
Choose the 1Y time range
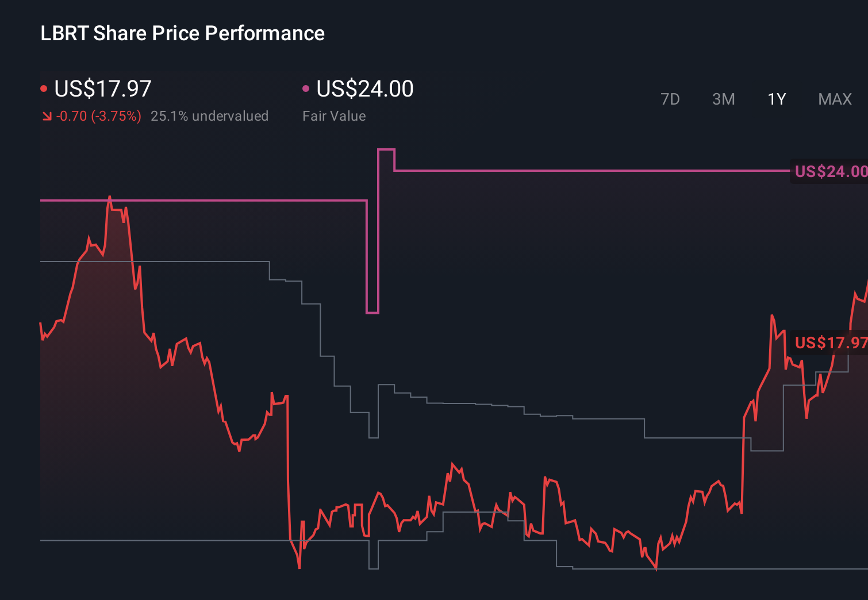pos(777,99)
